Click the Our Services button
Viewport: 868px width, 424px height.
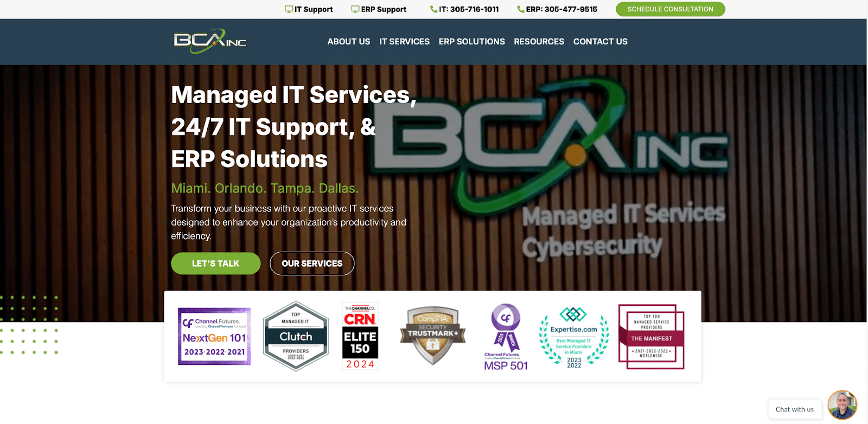point(312,264)
